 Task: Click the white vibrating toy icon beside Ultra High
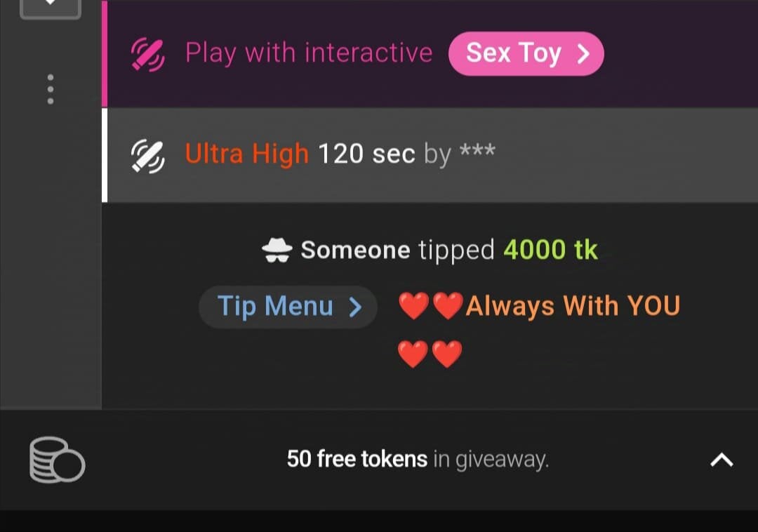(x=148, y=156)
